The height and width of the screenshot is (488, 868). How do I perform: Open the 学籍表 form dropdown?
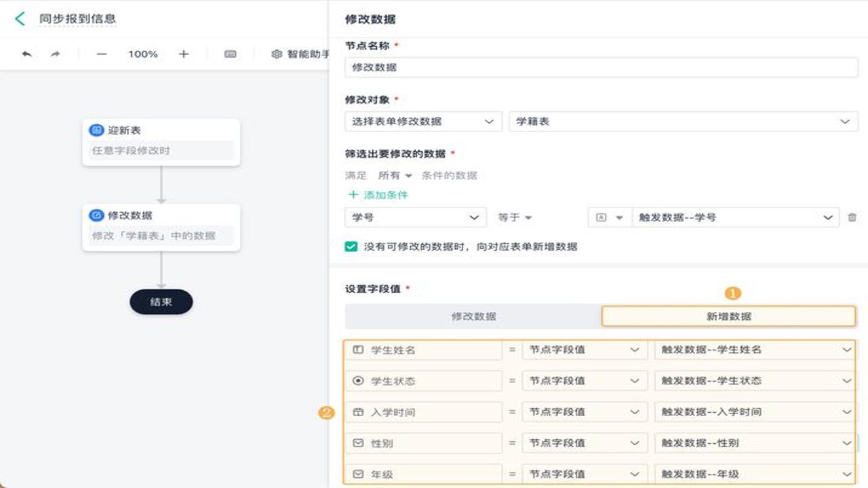tap(683, 121)
